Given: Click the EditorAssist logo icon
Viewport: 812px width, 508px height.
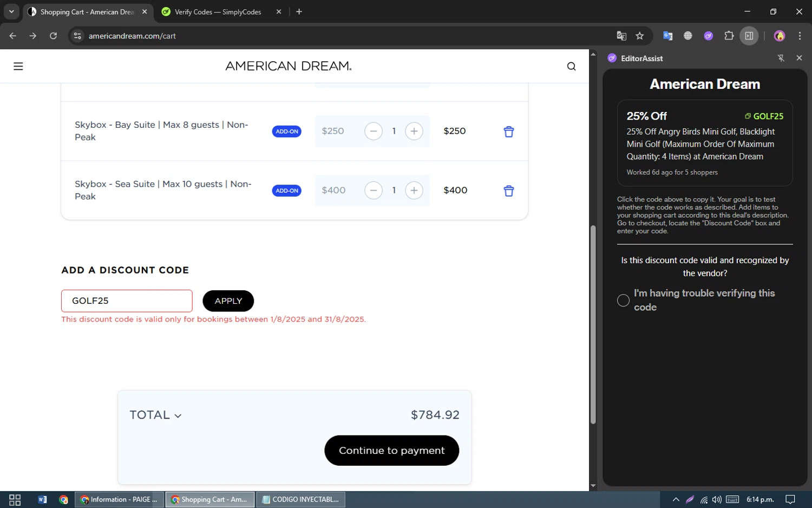Looking at the screenshot, I should coord(612,58).
